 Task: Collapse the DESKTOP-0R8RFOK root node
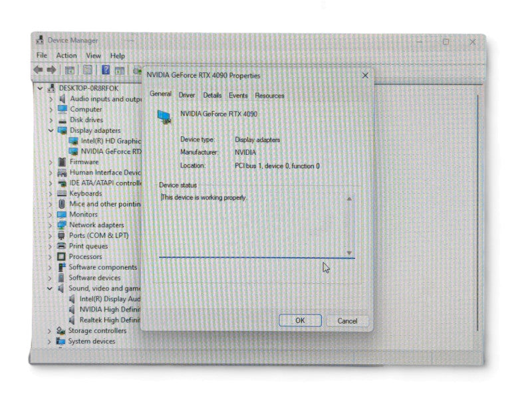(40, 88)
